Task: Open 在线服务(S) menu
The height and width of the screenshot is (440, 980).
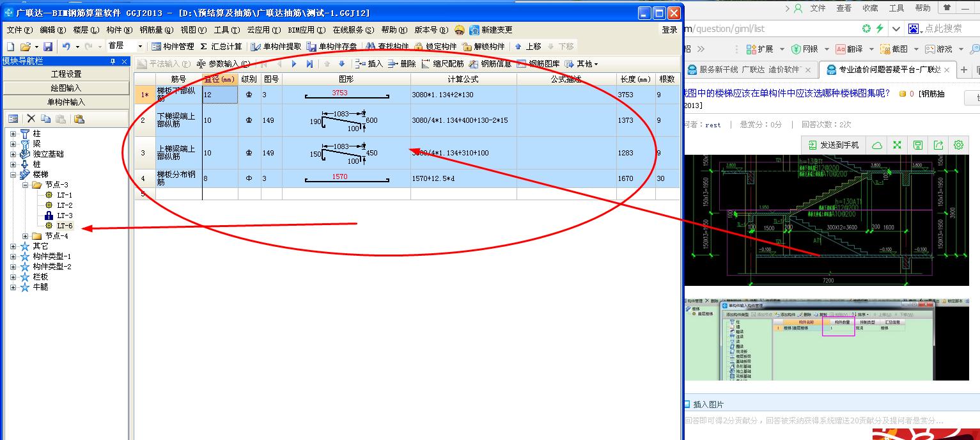Action: click(x=354, y=30)
